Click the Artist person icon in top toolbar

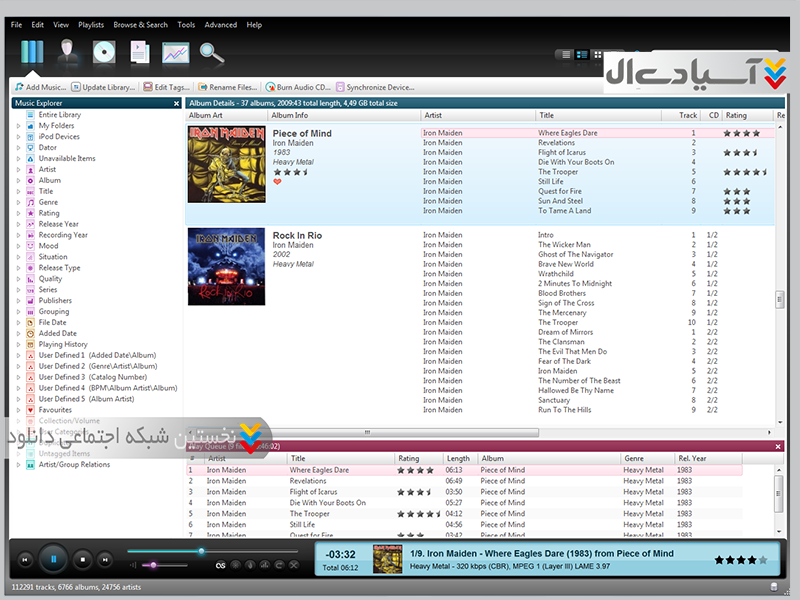[x=68, y=52]
